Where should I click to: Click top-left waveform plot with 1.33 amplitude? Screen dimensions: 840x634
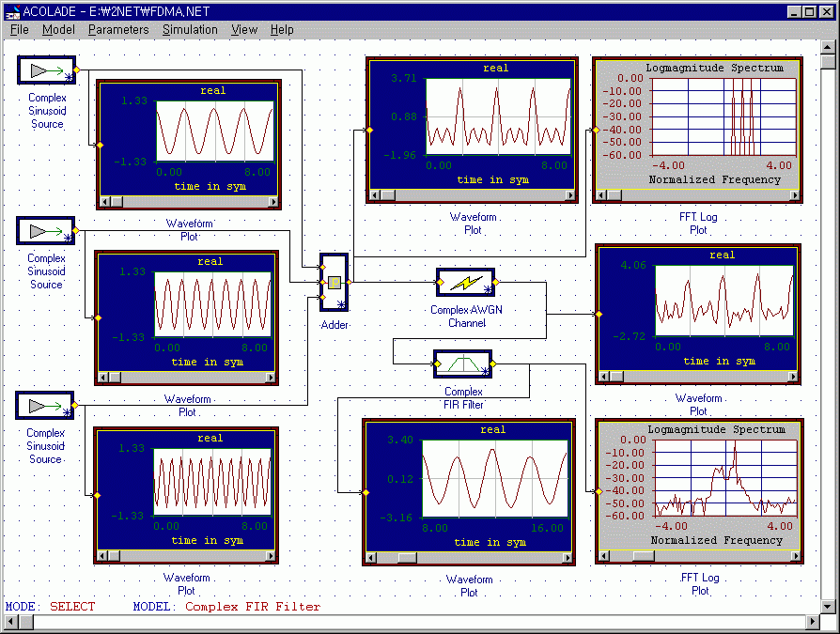(189, 145)
